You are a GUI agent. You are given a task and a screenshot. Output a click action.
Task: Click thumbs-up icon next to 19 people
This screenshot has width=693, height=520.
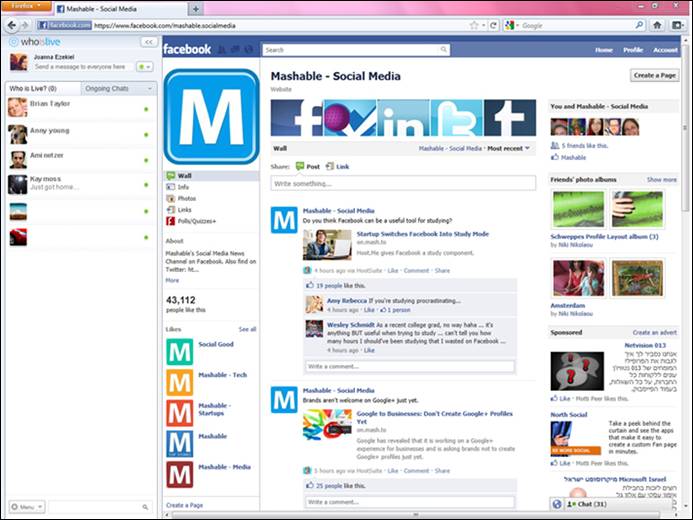310,285
